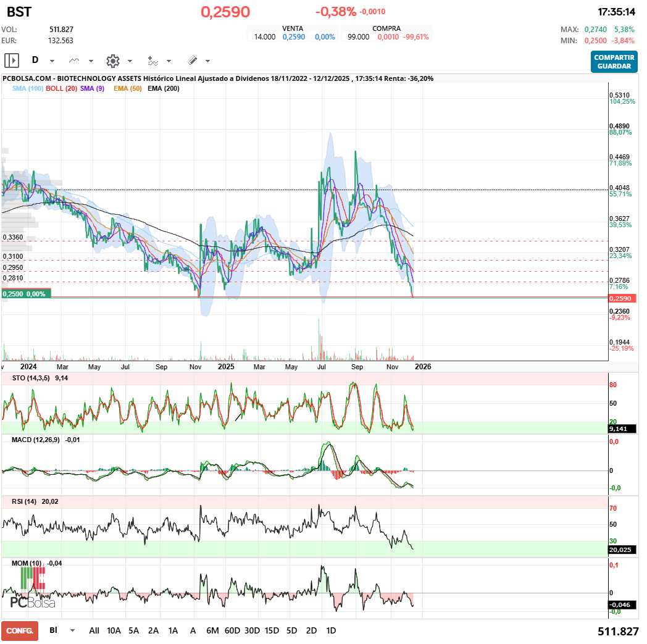Expand the arrow next to BI

(73, 630)
